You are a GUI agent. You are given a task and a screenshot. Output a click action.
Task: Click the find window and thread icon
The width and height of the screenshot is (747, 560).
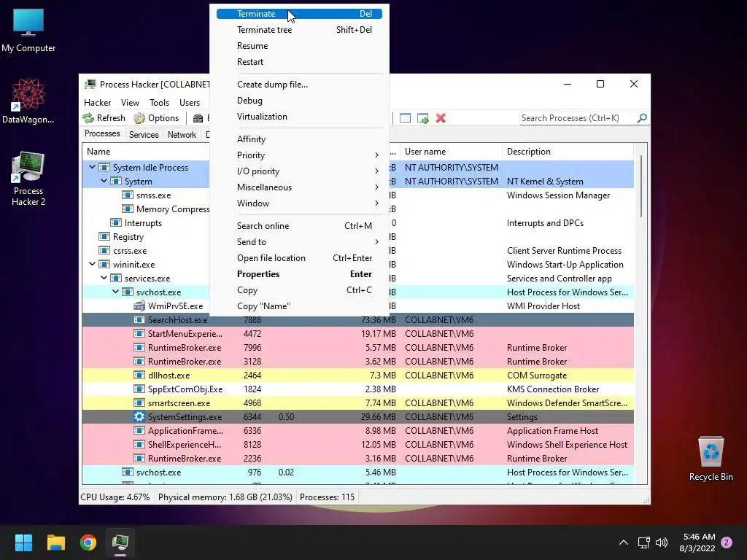422,118
